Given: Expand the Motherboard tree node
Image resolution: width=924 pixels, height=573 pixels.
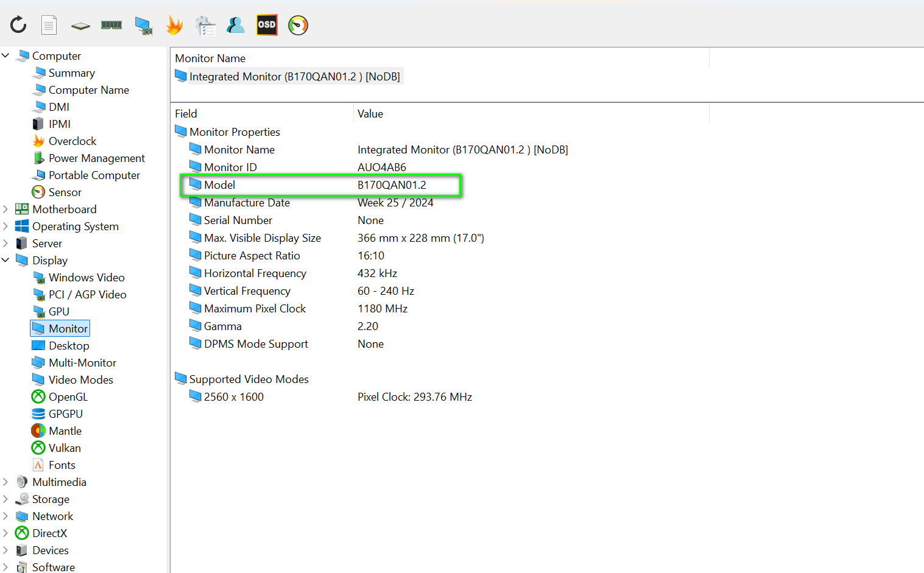Looking at the screenshot, I should pyautogui.click(x=5, y=209).
